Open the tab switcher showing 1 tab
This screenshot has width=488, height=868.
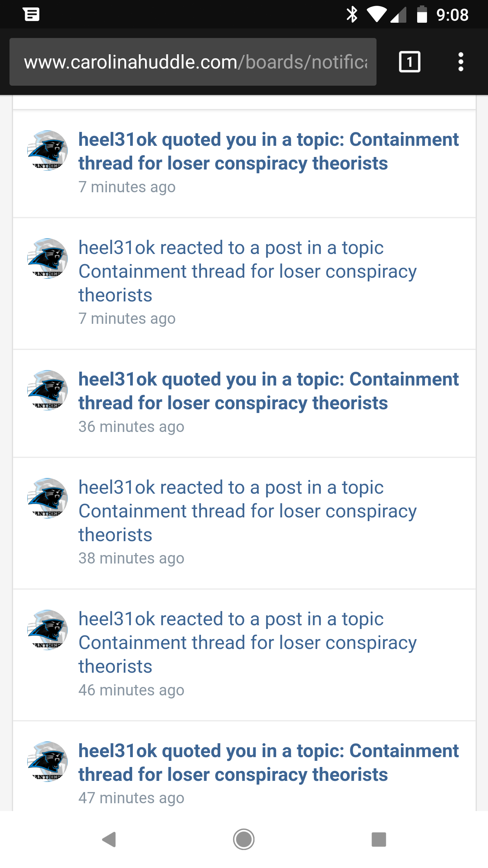click(410, 62)
